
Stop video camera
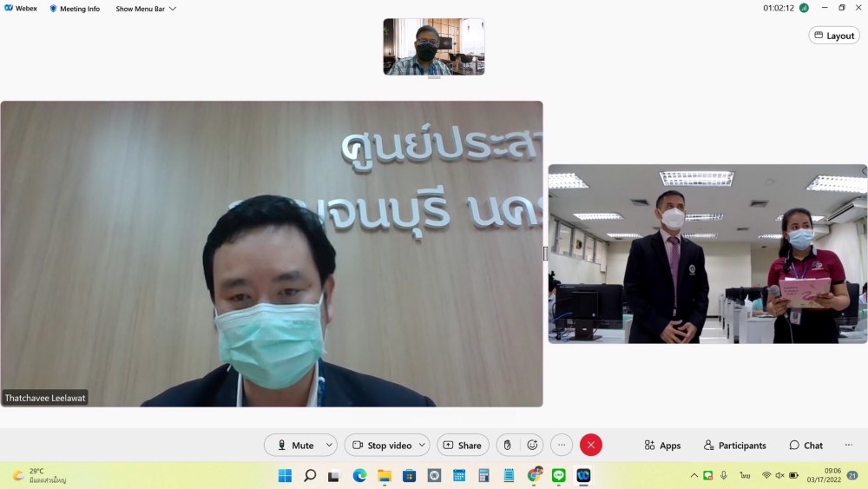381,446
